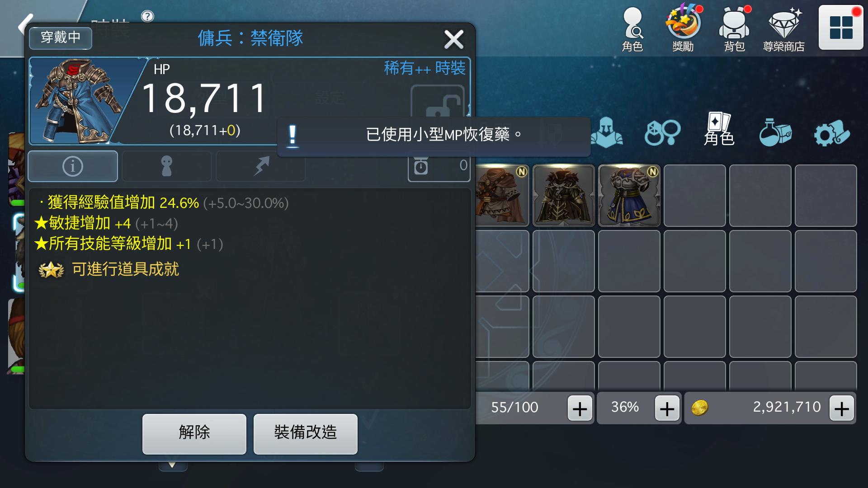The width and height of the screenshot is (868, 488).
Task: Expand inventory slots with plus beside 55/100
Action: [580, 408]
